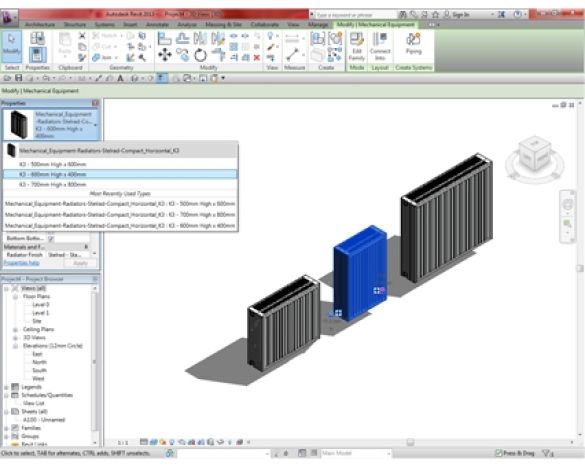Image resolution: width=585 pixels, height=471 pixels.
Task: Expand the Families node in Project Browser
Action: 6,428
